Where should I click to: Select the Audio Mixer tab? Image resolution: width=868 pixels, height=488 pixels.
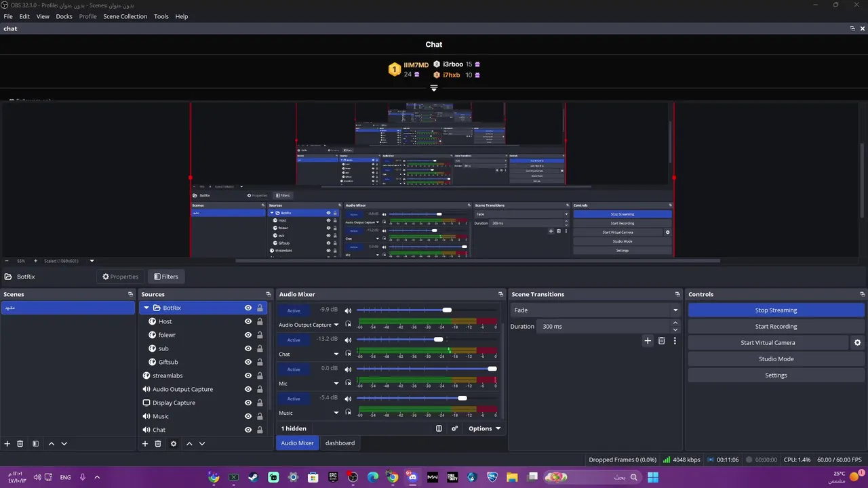[297, 443]
